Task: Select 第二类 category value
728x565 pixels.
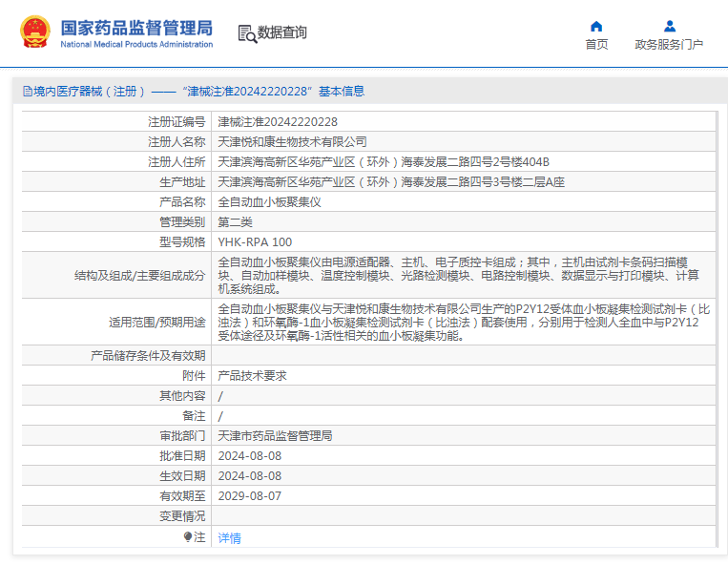Action: click(x=235, y=222)
